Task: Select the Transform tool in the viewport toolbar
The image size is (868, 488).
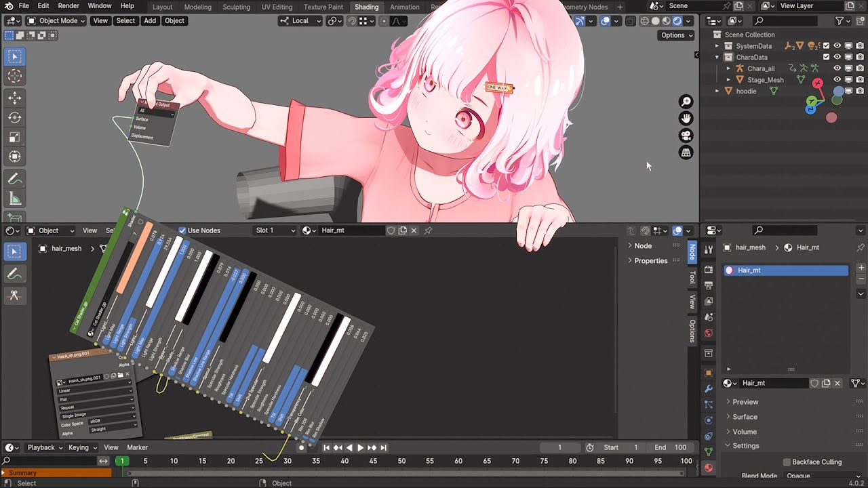Action: (15, 157)
